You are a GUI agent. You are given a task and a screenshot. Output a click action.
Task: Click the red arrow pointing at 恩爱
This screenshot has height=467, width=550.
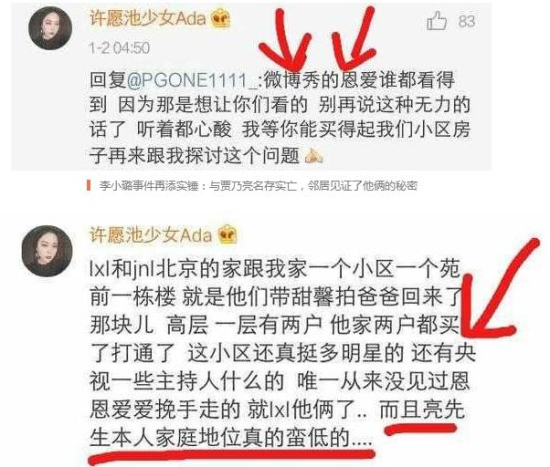tap(354, 37)
